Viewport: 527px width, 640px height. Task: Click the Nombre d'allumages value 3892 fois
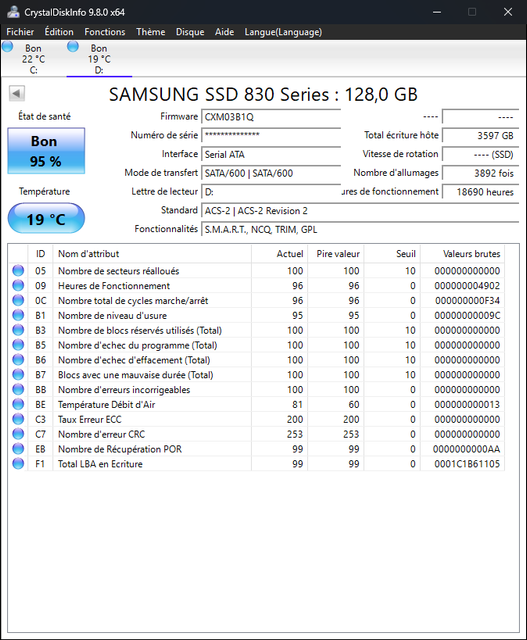[x=480, y=173]
